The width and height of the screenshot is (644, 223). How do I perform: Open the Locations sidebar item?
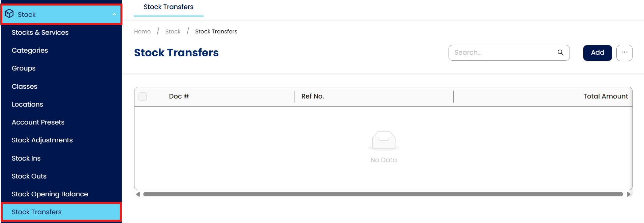click(x=27, y=104)
